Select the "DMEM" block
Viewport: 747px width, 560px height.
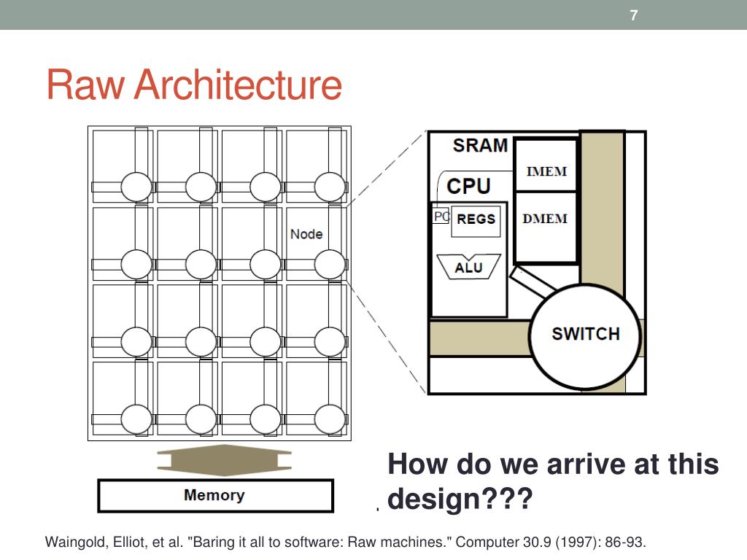(546, 227)
